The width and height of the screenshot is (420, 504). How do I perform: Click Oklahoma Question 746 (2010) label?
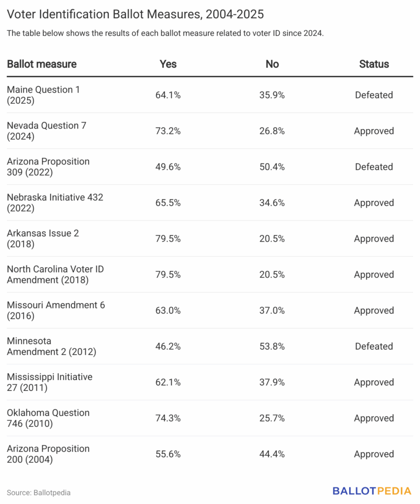(48, 418)
